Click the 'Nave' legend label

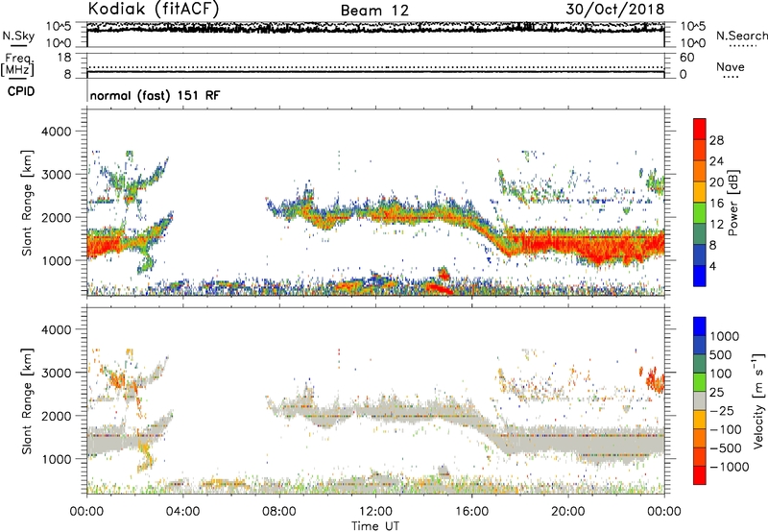pyautogui.click(x=731, y=66)
